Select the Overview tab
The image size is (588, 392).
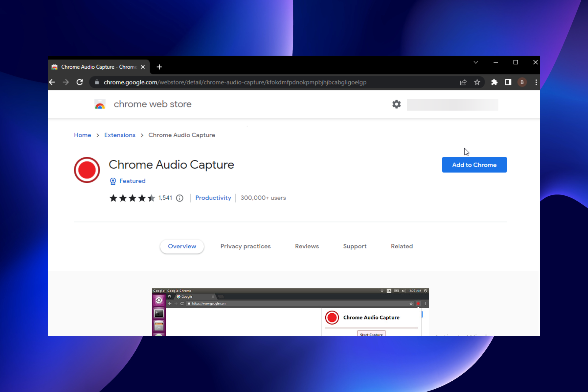coord(182,246)
